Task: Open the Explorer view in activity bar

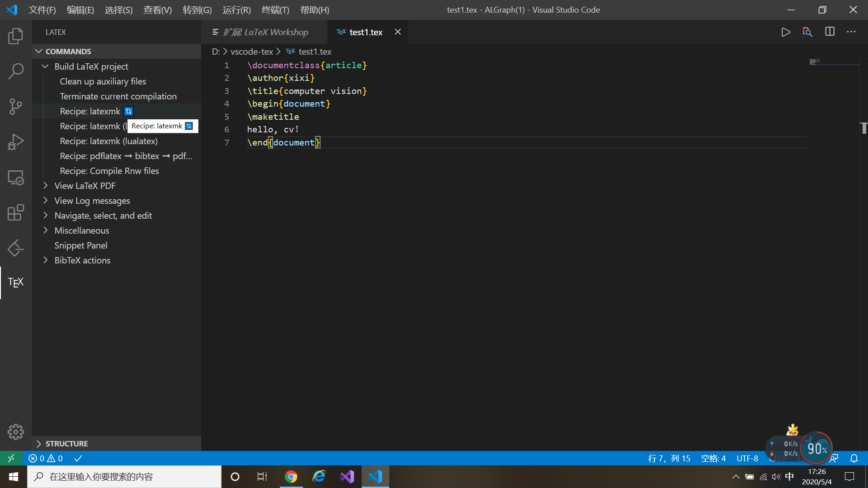Action: [x=15, y=36]
